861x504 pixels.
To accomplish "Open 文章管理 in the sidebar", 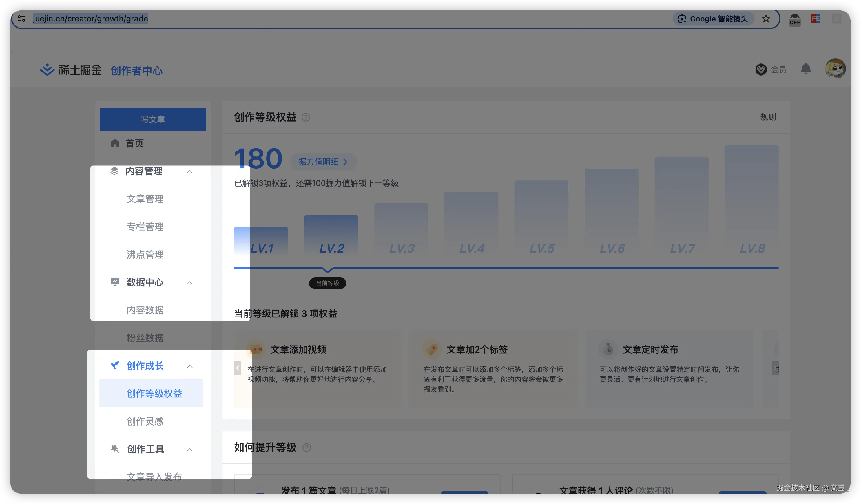I will pyautogui.click(x=145, y=199).
